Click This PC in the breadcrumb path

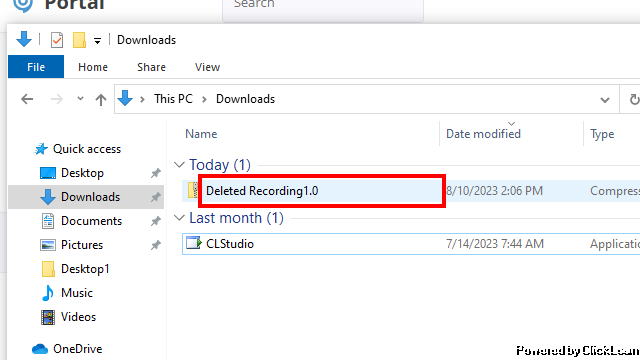(x=173, y=99)
